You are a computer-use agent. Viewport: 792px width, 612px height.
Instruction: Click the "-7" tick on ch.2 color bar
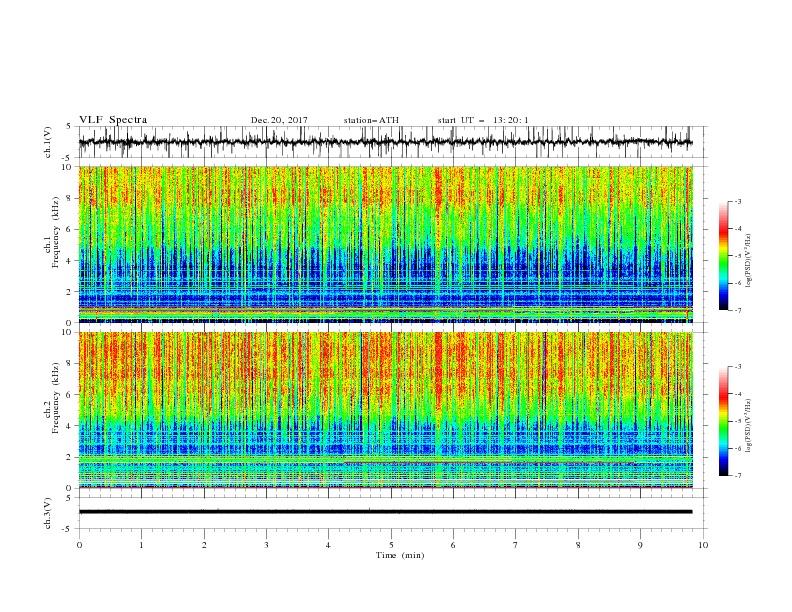(737, 475)
